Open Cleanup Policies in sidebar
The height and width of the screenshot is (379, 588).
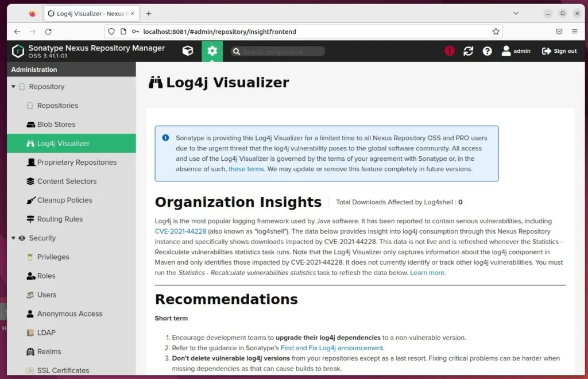64,200
